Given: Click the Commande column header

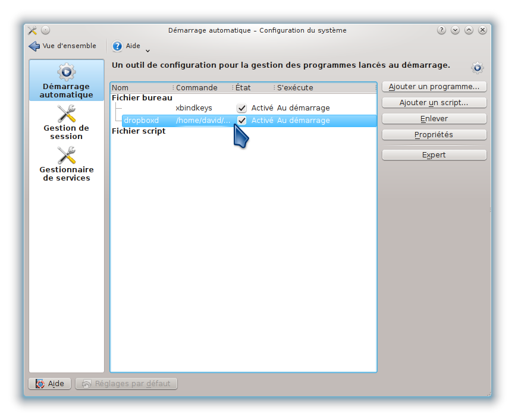Looking at the screenshot, I should [x=202, y=88].
